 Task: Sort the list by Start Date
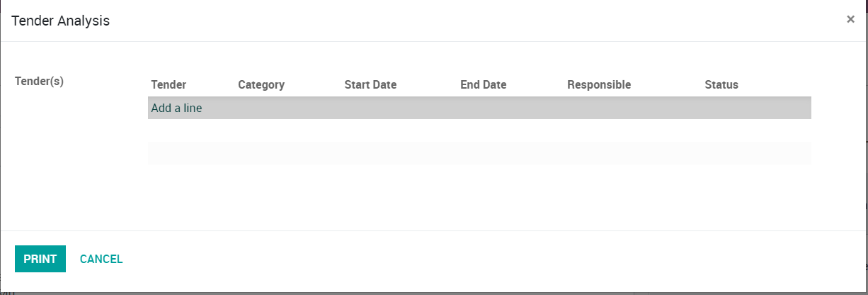pos(370,85)
